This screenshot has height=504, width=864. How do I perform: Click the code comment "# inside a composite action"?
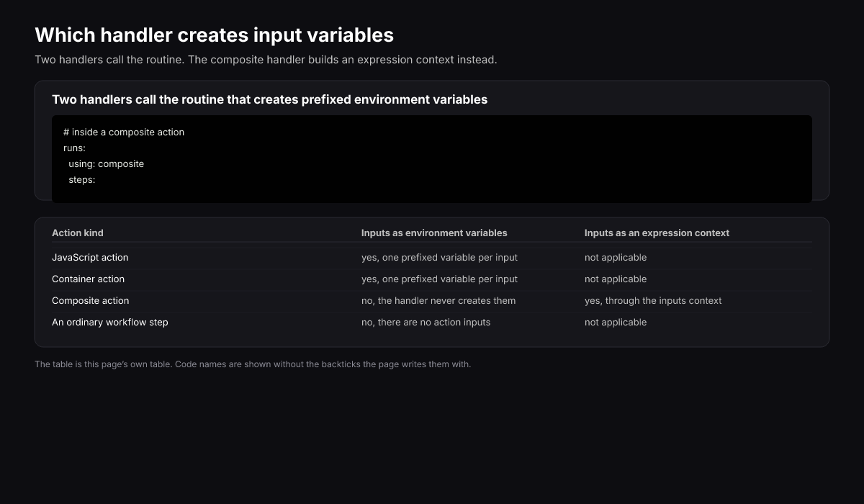click(124, 132)
